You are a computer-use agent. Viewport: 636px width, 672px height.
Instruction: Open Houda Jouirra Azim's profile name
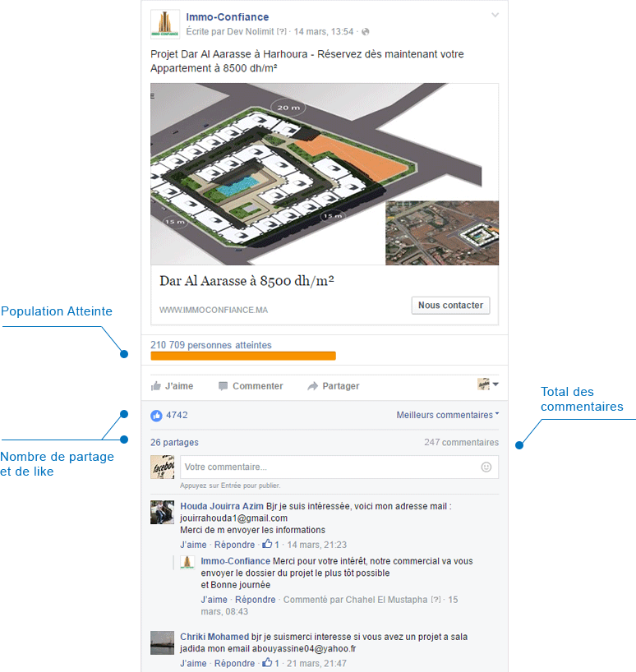coord(222,506)
